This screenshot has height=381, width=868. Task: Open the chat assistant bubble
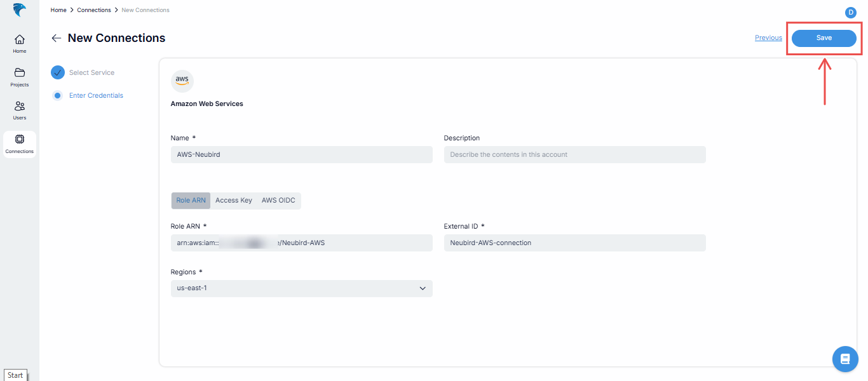tap(845, 359)
